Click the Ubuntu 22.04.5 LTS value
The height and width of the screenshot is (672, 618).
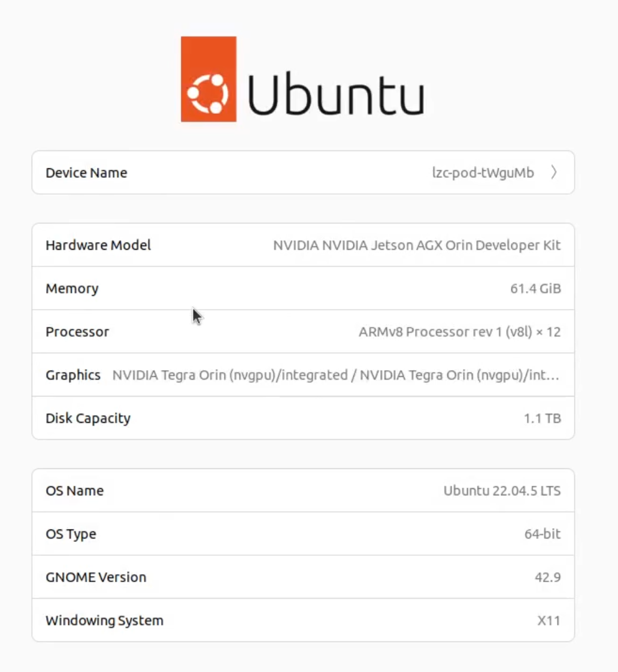[x=502, y=491]
